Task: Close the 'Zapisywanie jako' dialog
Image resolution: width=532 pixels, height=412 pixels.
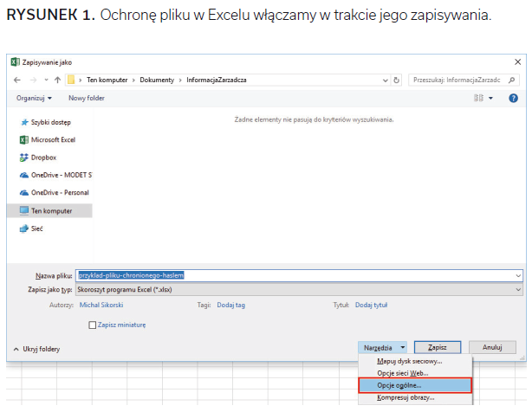Action: pyautogui.click(x=517, y=62)
